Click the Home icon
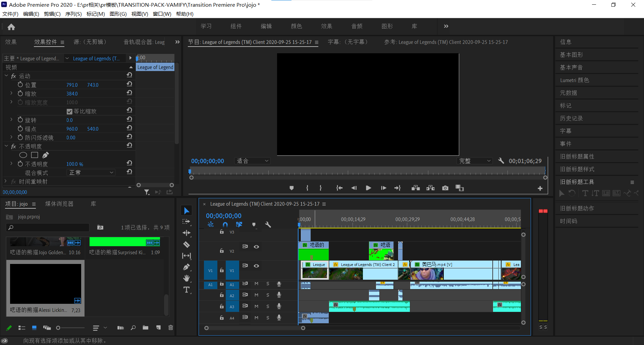Image resolution: width=644 pixels, height=345 pixels. 11,27
